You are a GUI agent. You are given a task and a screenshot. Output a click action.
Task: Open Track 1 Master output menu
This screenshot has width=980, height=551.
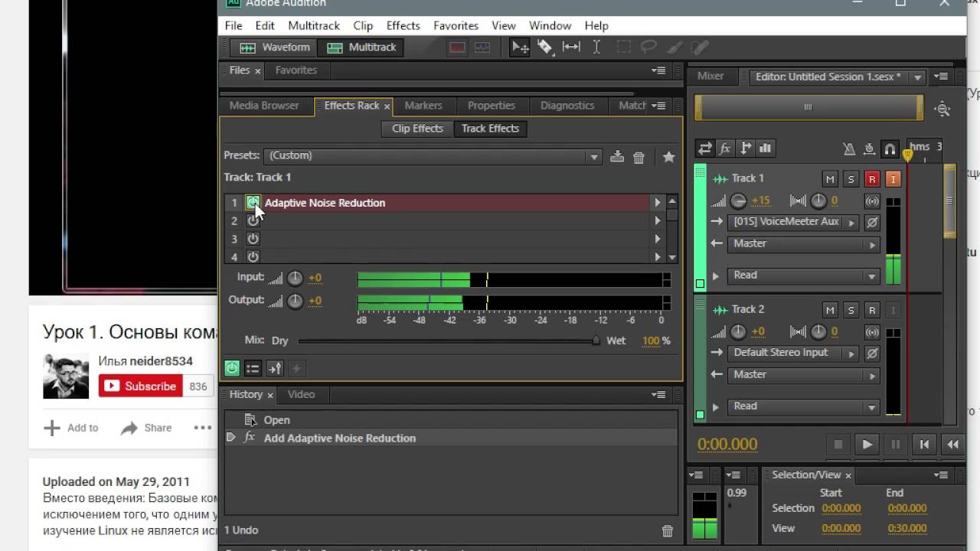coord(803,244)
